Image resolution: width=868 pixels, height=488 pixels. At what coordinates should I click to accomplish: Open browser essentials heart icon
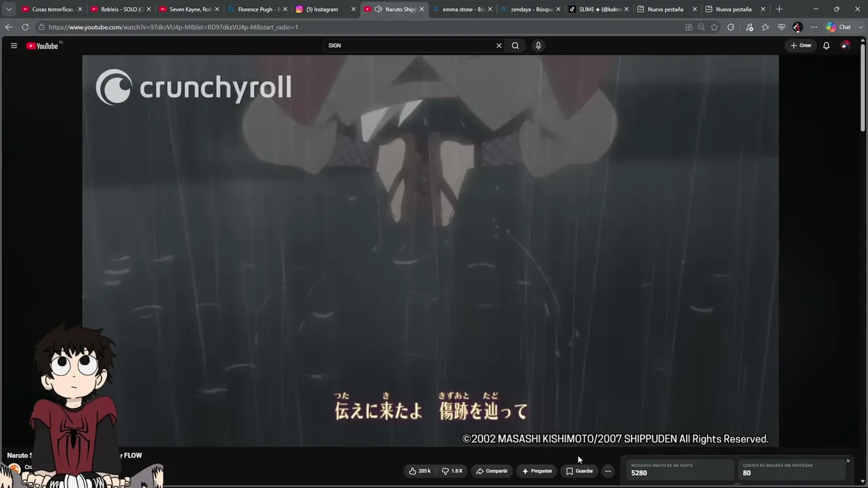[782, 27]
